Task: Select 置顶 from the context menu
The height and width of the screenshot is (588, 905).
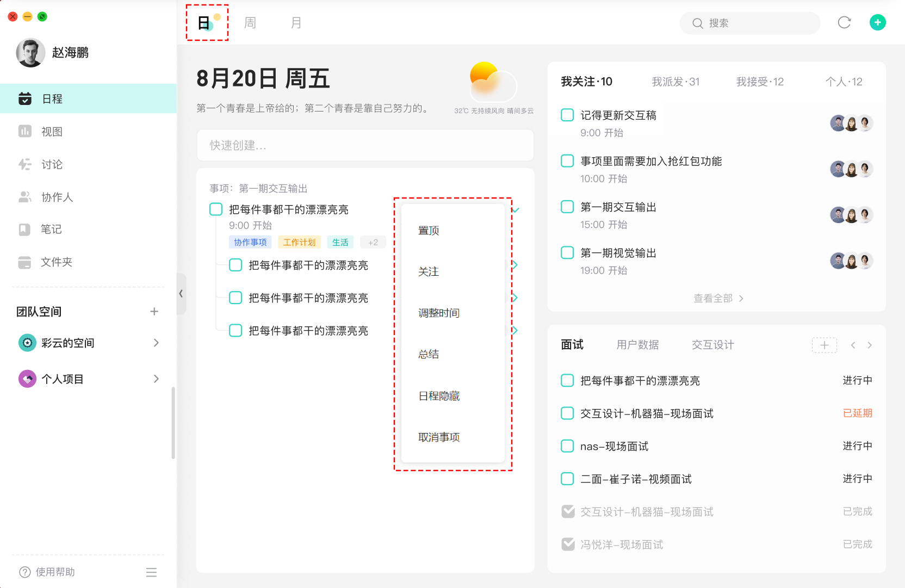Action: click(429, 230)
